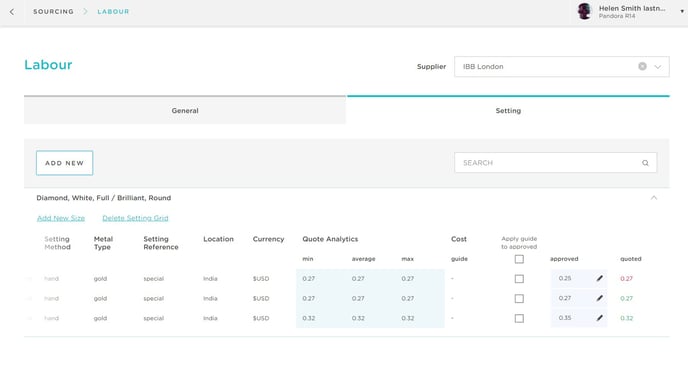Click the Quote Analytics column header
Viewport: 688px width, 389px height.
pos(330,239)
